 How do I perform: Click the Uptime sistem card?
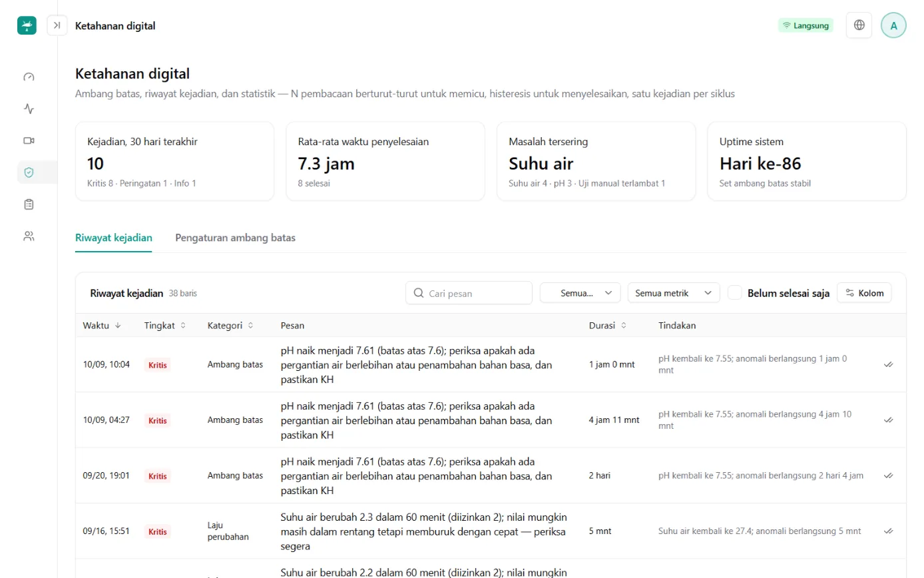[807, 161]
